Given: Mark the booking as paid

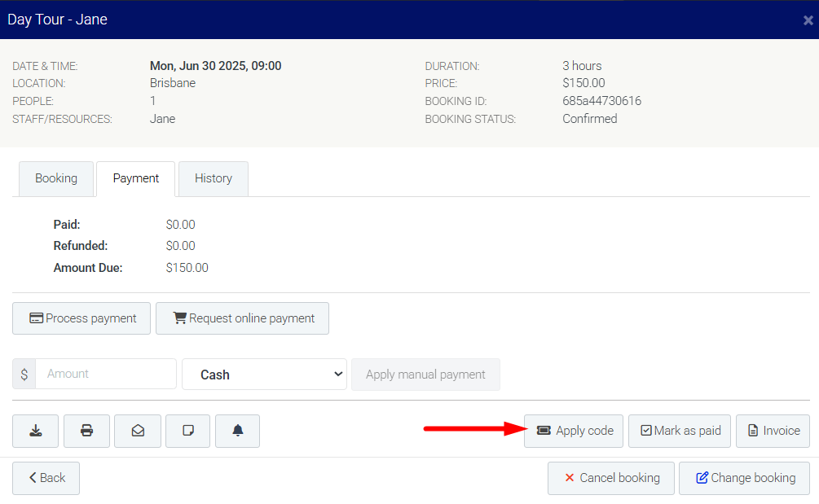Looking at the screenshot, I should point(680,431).
